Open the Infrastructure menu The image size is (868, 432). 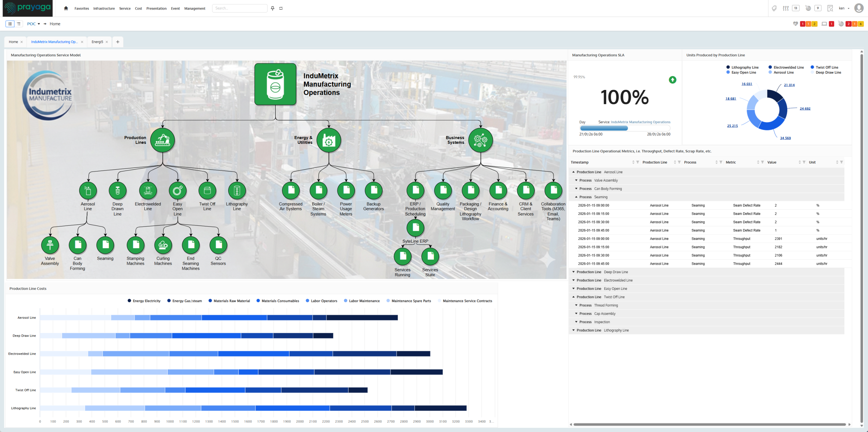click(x=104, y=8)
